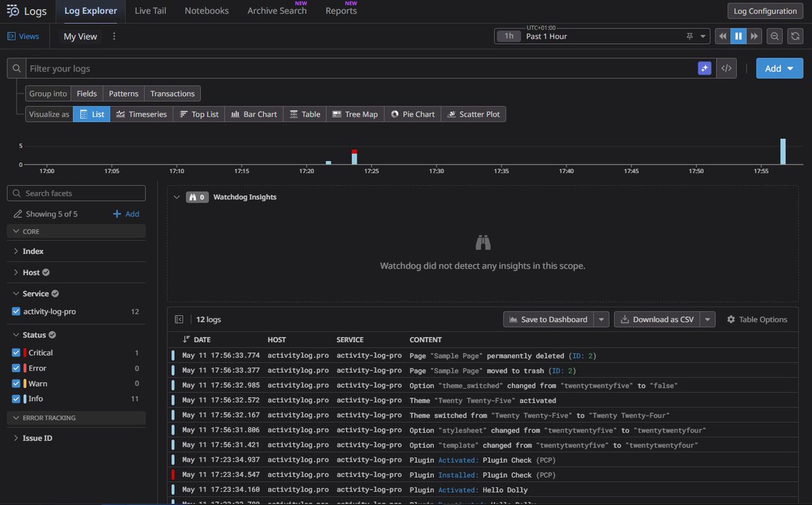
Task: Click the tall histogram bar near 17:55
Action: coord(783,151)
